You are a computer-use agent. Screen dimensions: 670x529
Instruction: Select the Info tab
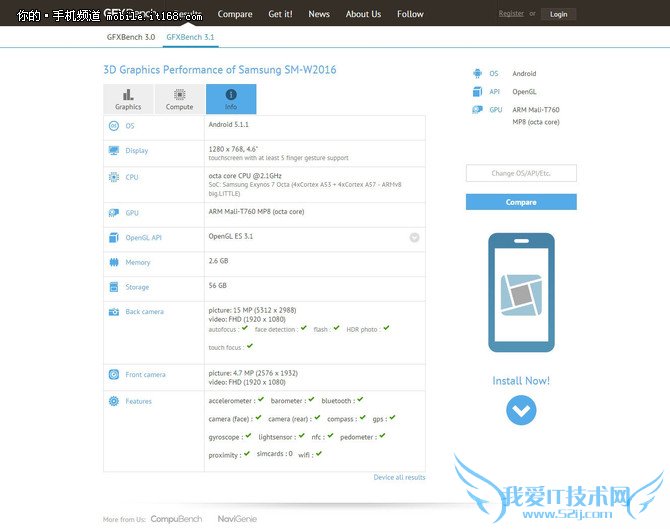point(231,99)
